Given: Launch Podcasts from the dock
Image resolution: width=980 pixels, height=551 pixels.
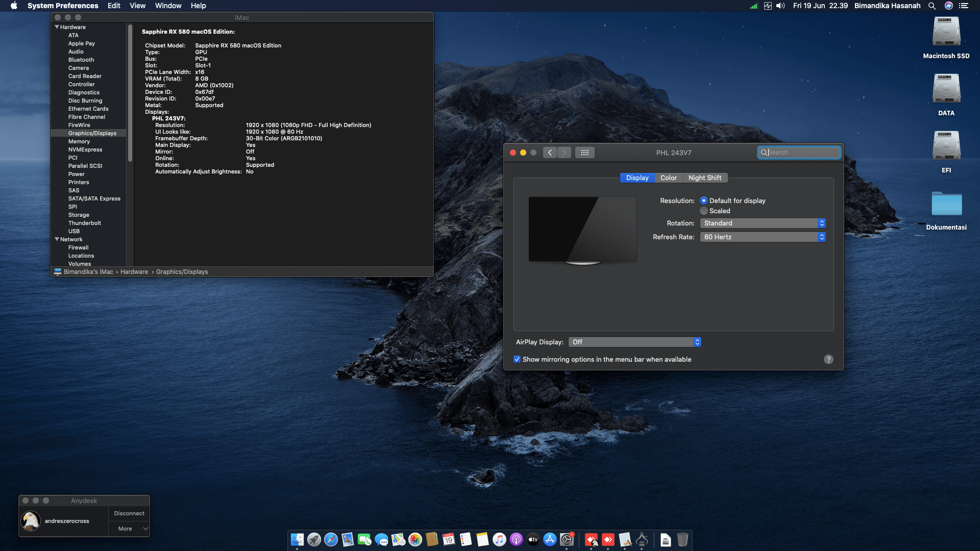Looking at the screenshot, I should pos(516,539).
